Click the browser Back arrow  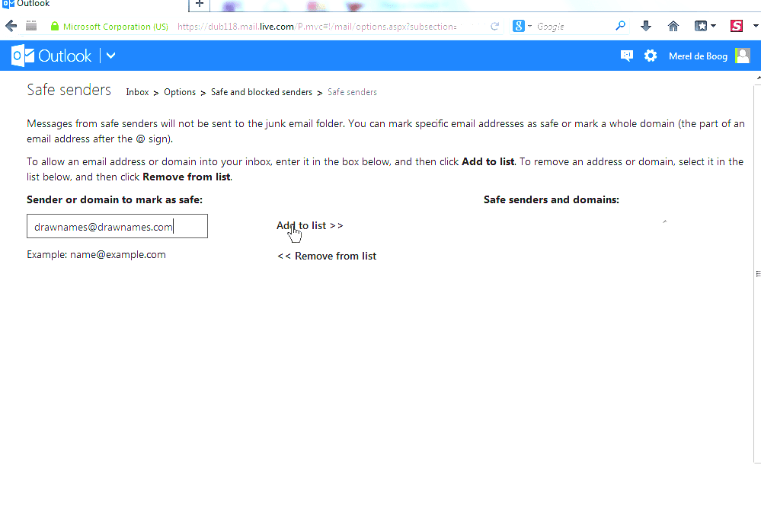11,25
